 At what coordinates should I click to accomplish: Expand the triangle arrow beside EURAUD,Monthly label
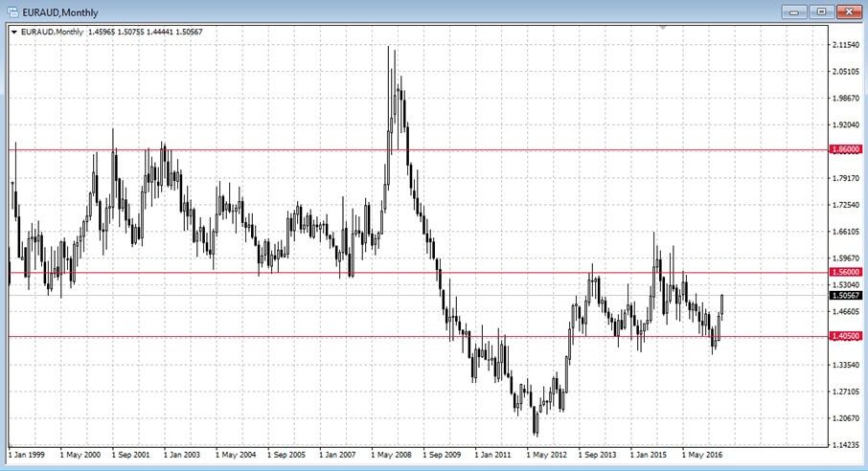click(12, 32)
